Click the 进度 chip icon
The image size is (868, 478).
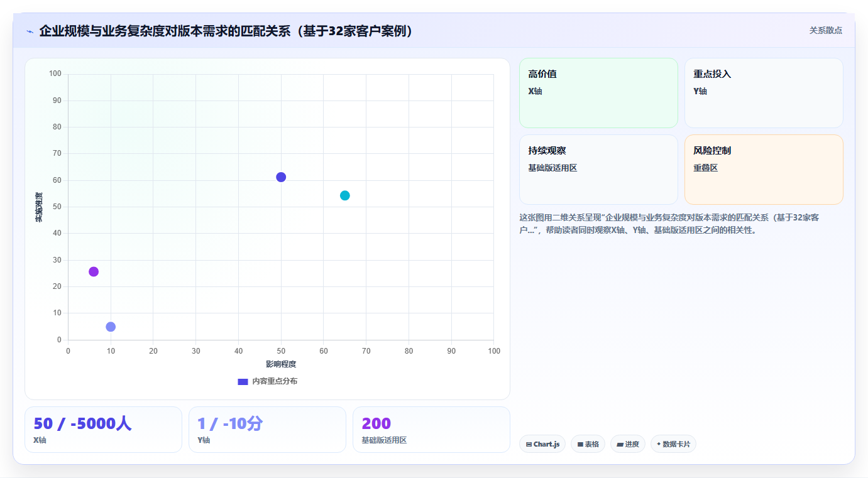point(620,445)
